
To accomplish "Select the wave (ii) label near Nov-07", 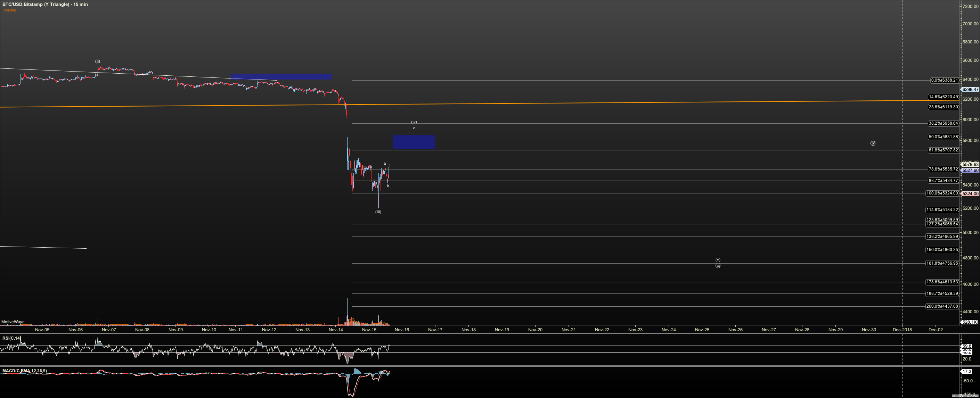I will (x=98, y=61).
